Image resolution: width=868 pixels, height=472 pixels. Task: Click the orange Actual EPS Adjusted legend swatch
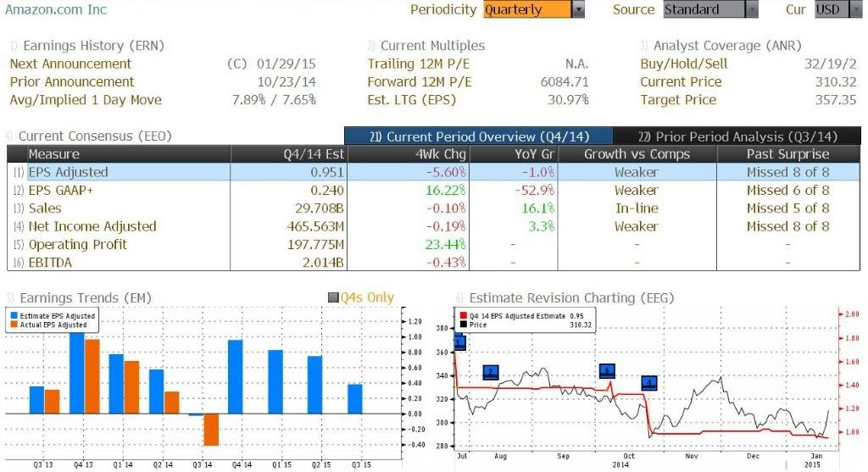pyautogui.click(x=14, y=325)
